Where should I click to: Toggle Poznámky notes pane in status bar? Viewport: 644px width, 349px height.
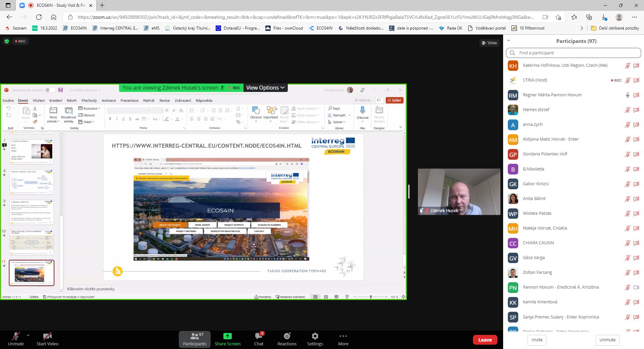(x=263, y=297)
